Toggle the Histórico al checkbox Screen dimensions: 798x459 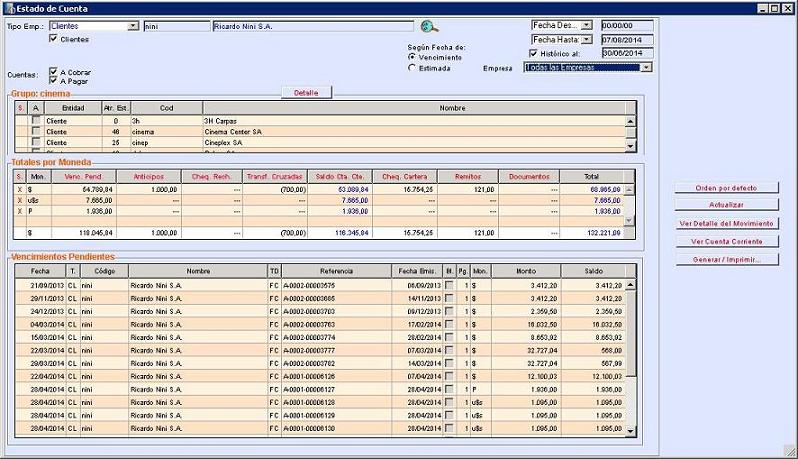pos(533,53)
